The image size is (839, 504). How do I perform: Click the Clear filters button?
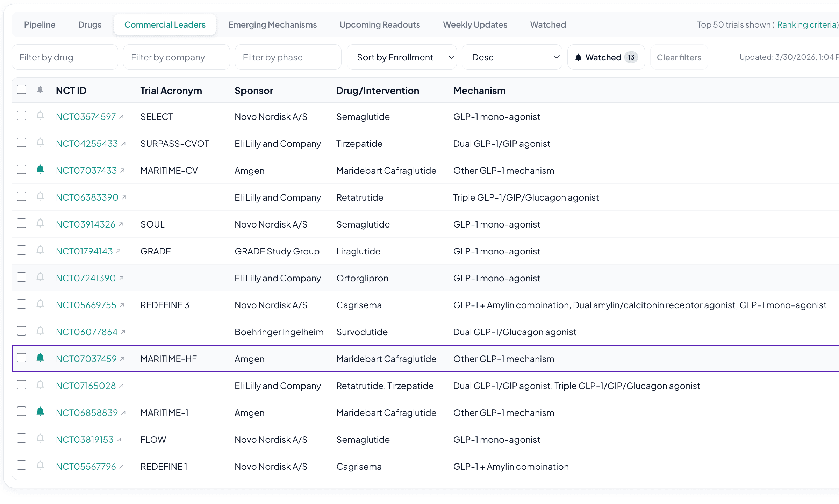pos(679,57)
